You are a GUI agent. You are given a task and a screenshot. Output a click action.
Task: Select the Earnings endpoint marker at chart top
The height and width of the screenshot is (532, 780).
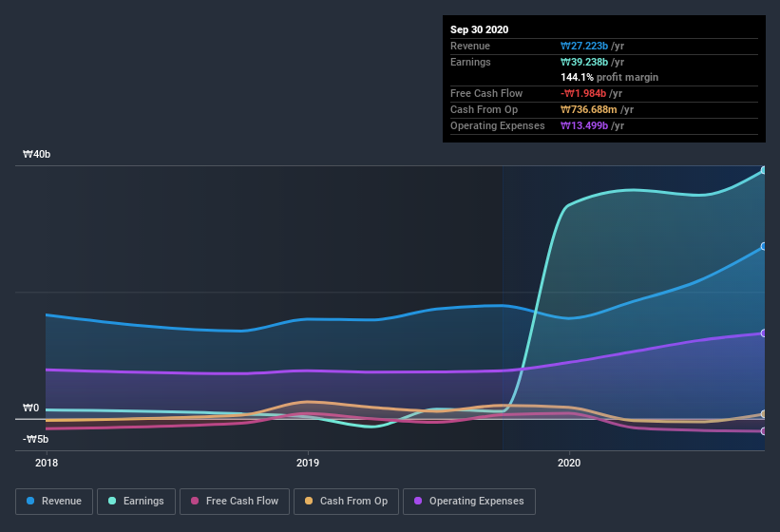(x=764, y=171)
